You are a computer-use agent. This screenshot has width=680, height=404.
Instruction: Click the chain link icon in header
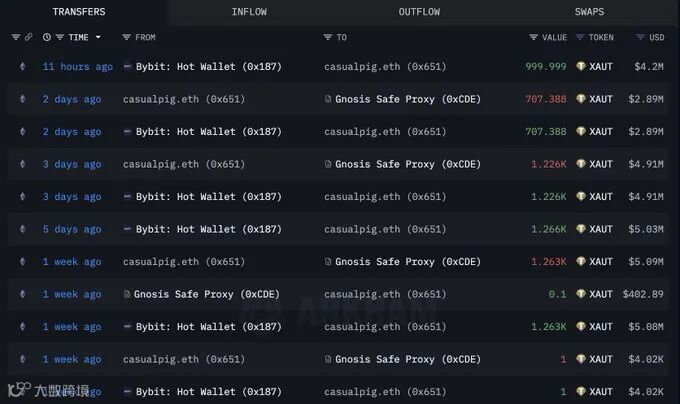28,37
